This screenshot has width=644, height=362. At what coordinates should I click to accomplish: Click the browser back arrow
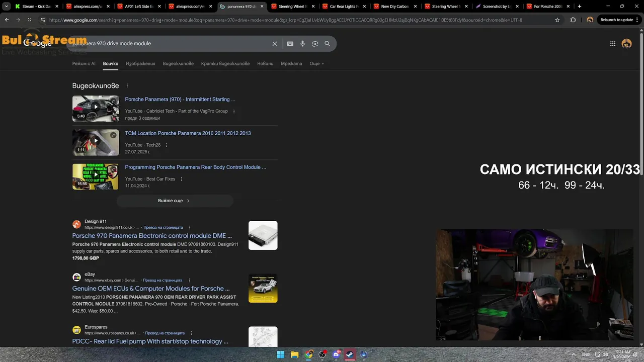click(7, 20)
